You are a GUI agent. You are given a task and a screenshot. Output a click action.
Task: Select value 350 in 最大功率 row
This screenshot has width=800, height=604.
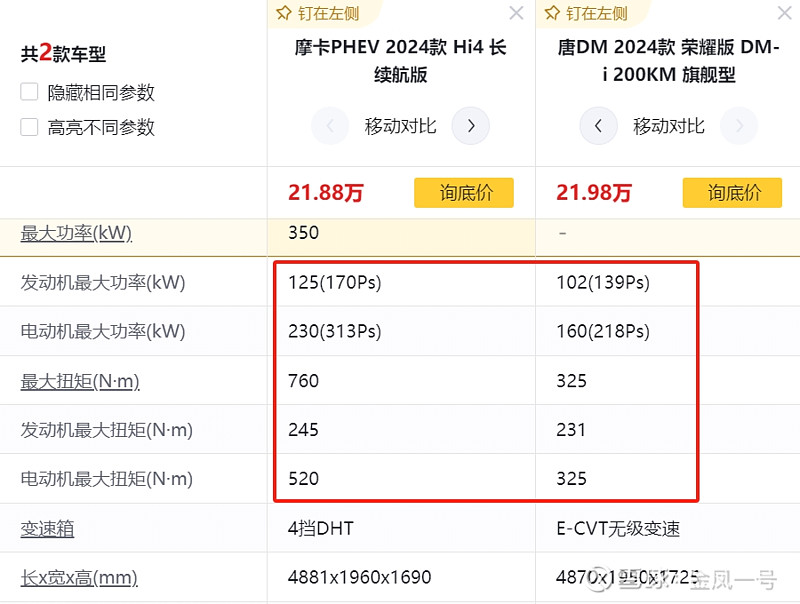304,233
